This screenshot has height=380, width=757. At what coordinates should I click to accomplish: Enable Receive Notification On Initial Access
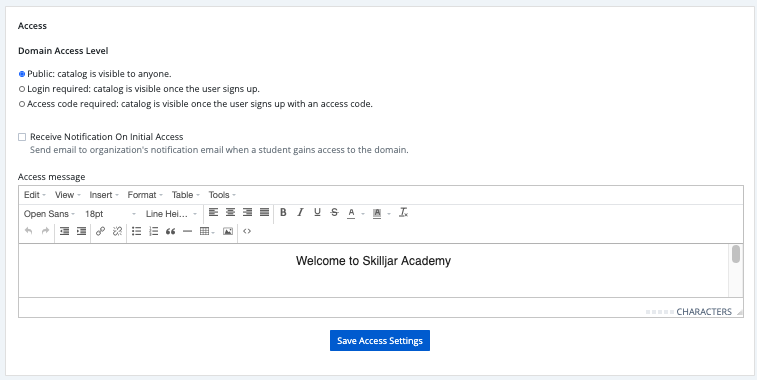coord(22,137)
